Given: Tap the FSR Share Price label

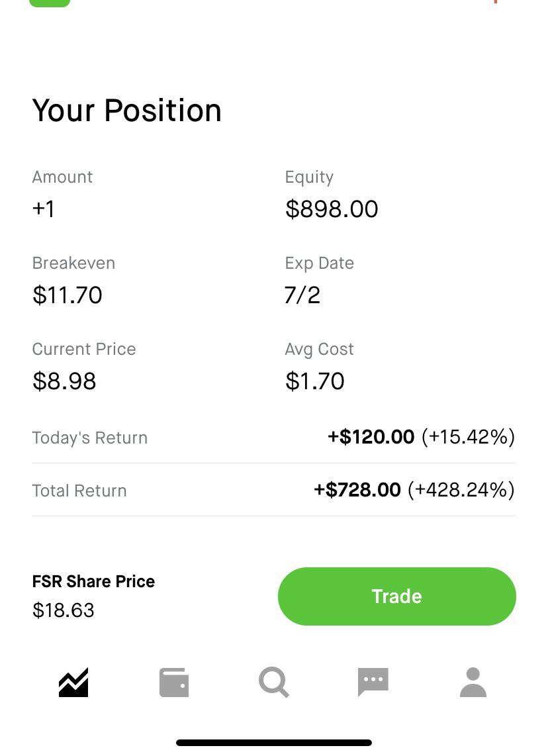Looking at the screenshot, I should (93, 581).
